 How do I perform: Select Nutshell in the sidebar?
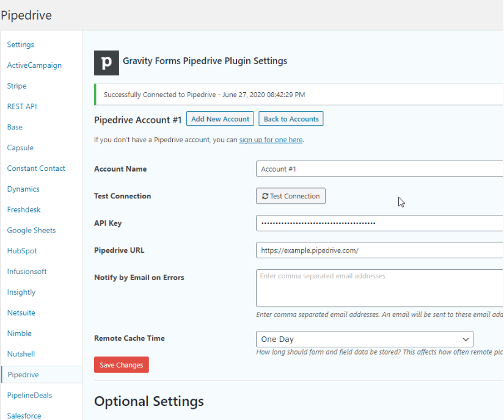click(21, 354)
